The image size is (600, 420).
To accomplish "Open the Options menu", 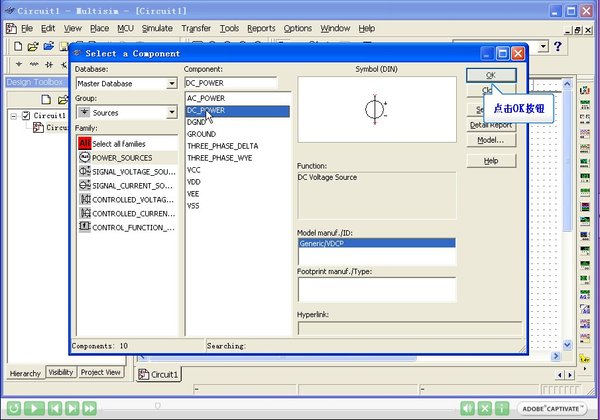I will coord(298,28).
